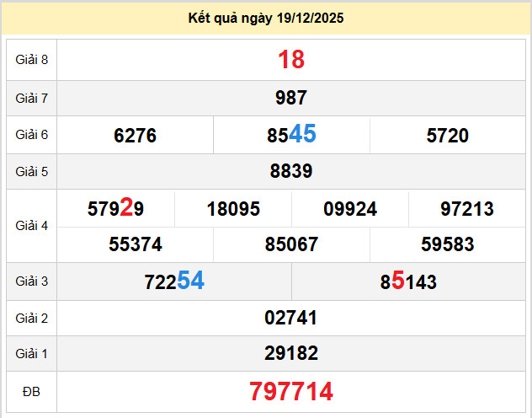532x418 pixels.
Task: Select the red Giải 8 number 18
Action: [291, 60]
